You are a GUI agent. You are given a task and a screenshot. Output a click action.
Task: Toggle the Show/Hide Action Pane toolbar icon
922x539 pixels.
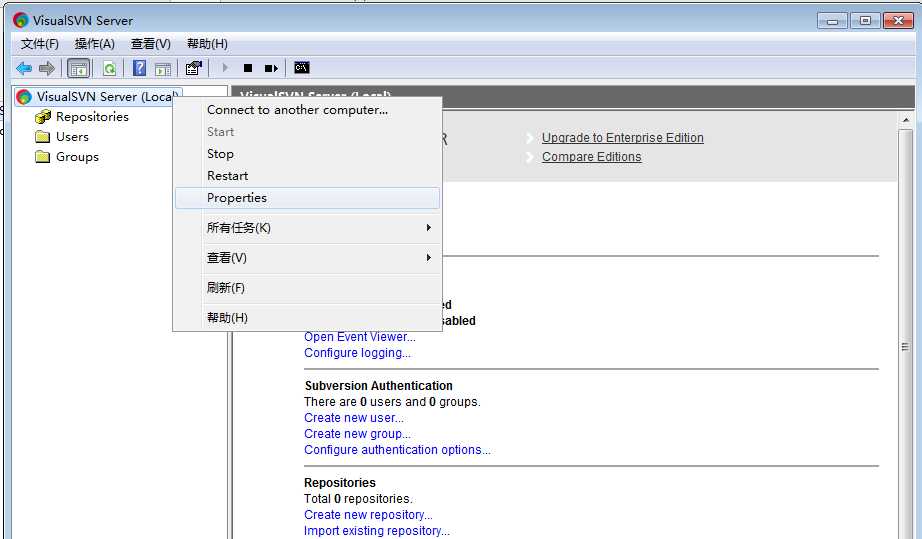[x=163, y=69]
